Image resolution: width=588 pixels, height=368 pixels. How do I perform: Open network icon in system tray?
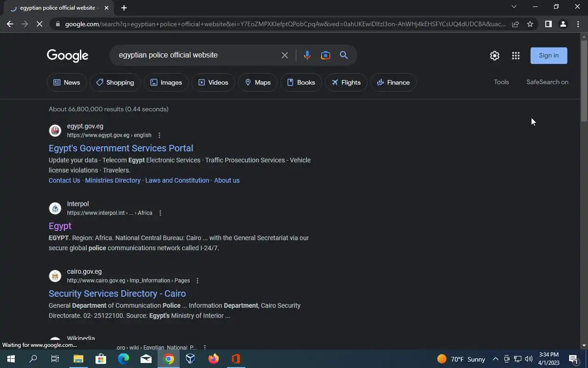pyautogui.click(x=518, y=359)
